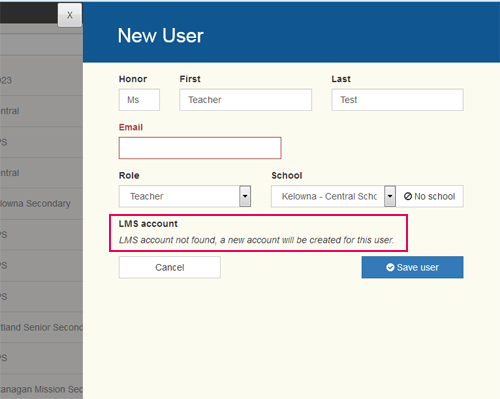The image size is (500, 399).
Task: Open the School dropdown arrow
Action: 390,196
